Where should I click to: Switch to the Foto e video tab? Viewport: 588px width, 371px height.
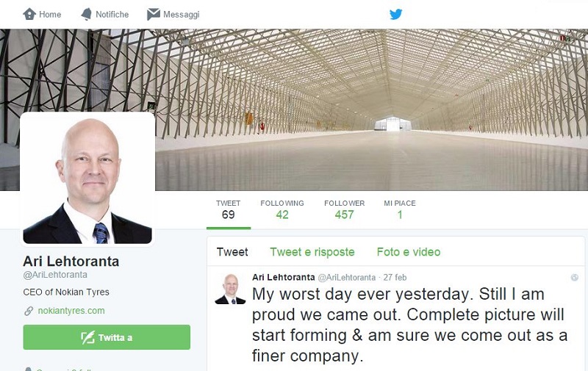click(409, 252)
